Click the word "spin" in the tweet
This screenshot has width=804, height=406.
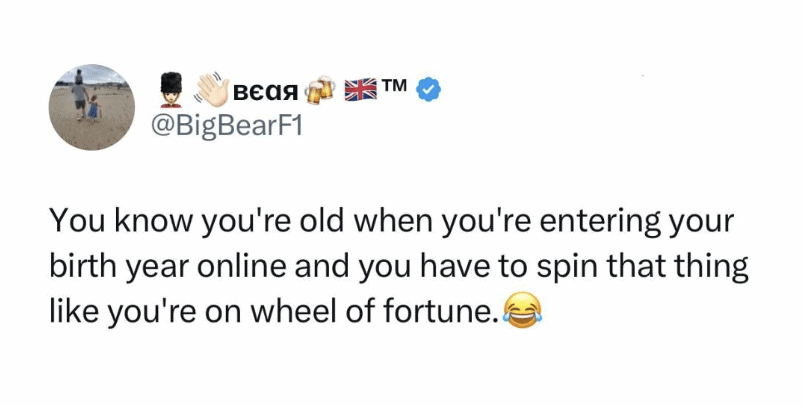(574, 267)
